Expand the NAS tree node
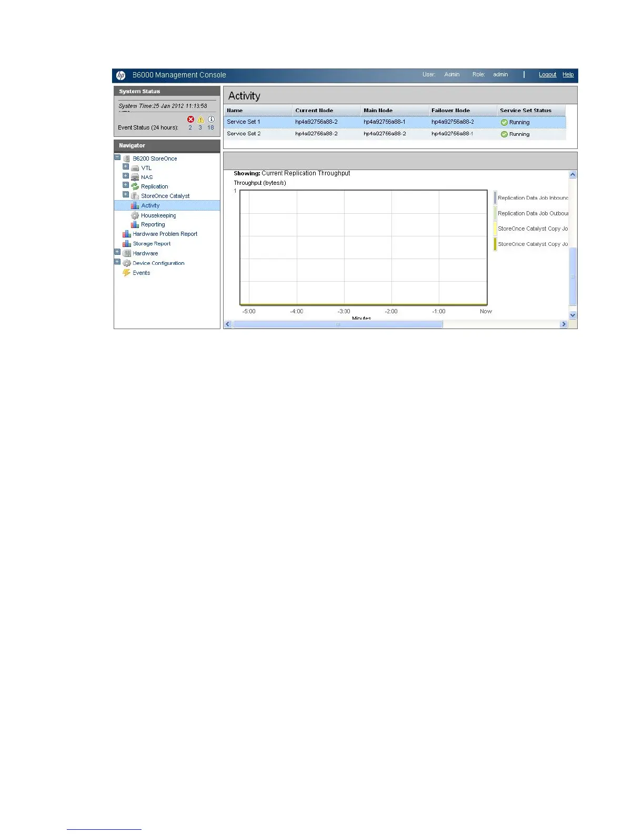Viewport: 644px width, 834px height. (x=126, y=176)
